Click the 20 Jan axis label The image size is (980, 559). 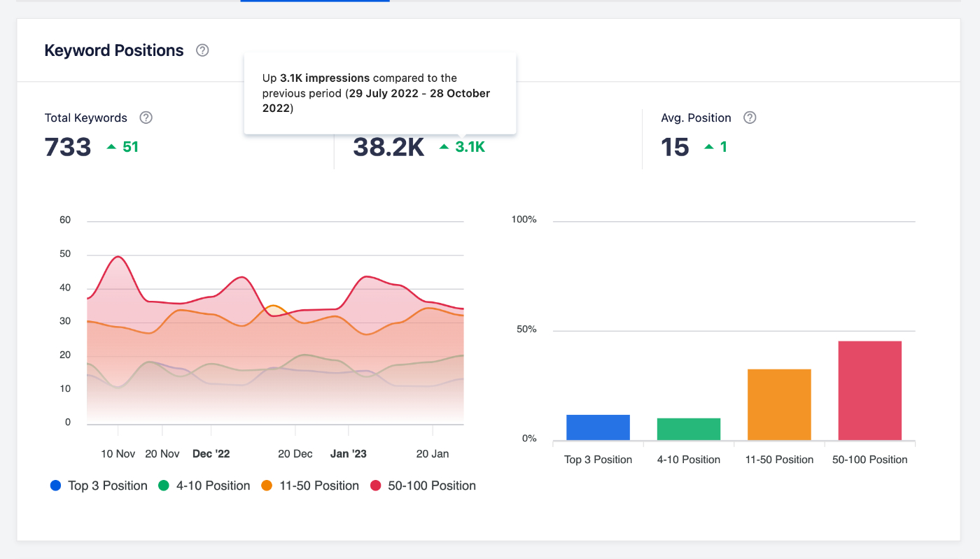[x=433, y=453]
